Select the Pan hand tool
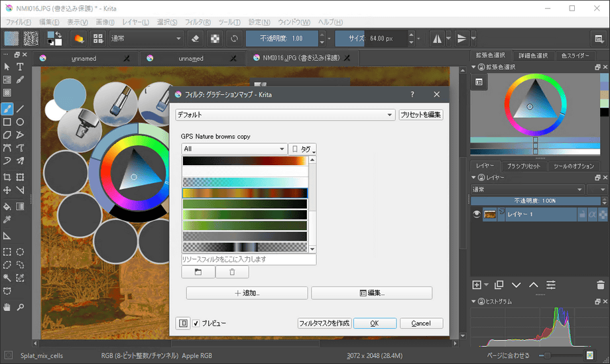 7,307
